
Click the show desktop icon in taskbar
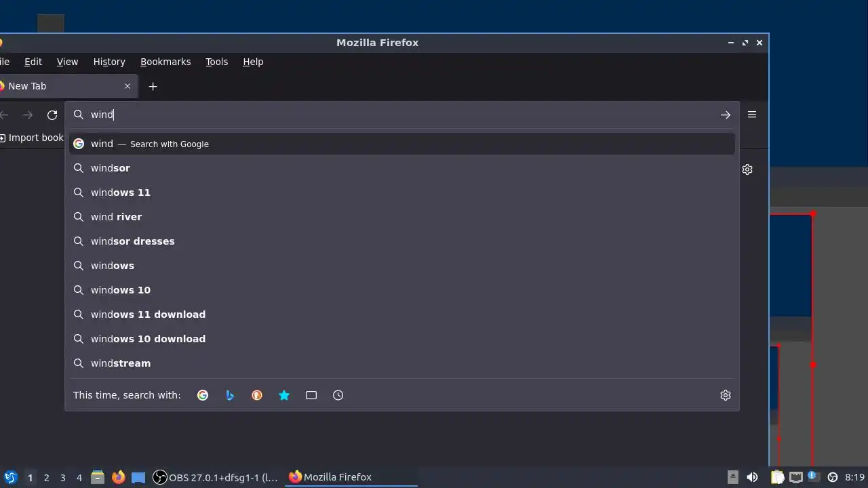pos(138,477)
